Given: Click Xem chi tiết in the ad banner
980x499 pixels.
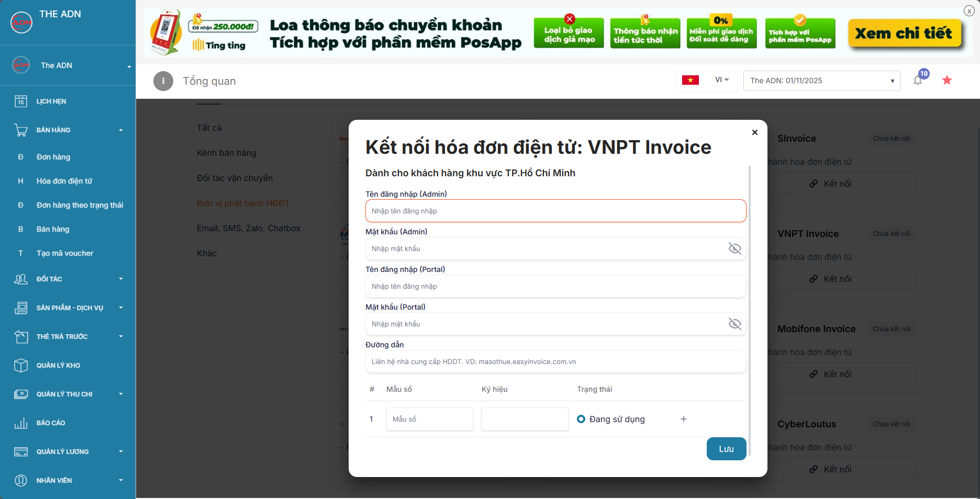Looking at the screenshot, I should coord(904,33).
